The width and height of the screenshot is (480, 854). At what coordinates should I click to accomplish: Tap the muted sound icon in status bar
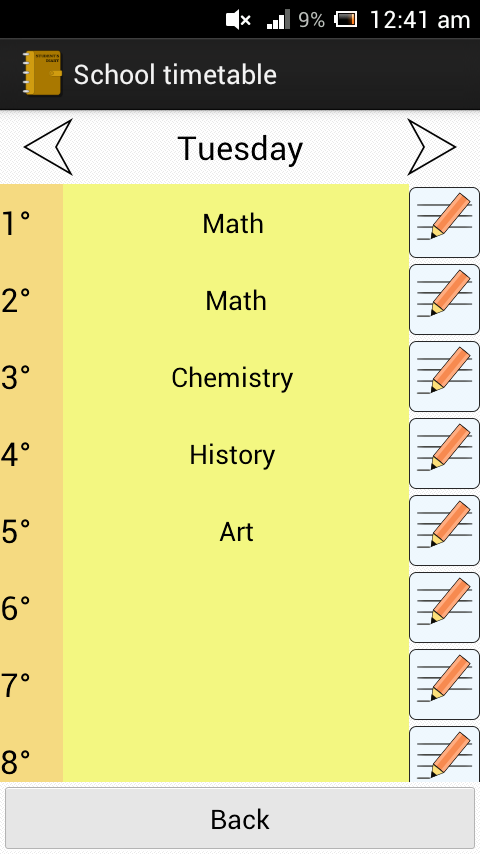coord(238,21)
